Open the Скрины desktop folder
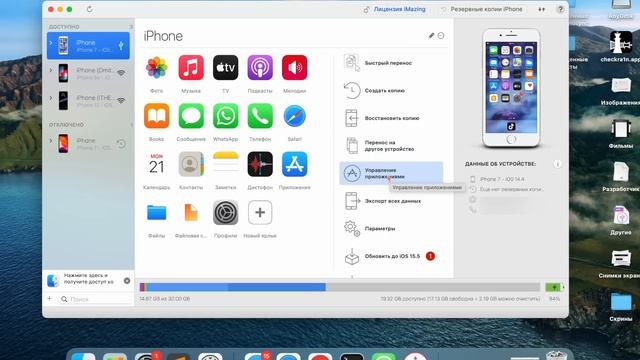 621,307
